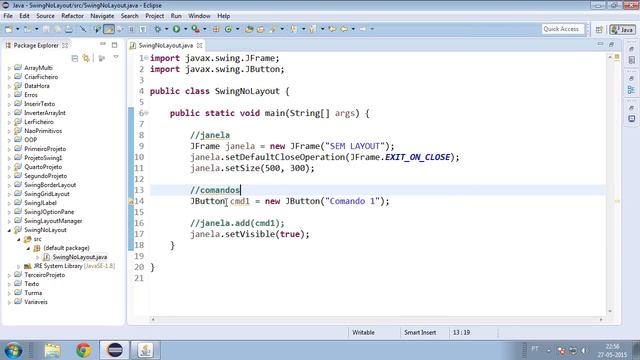Select SwingNoLayout.java in Package Explorer
This screenshot has height=360, width=640.
pyautogui.click(x=80, y=257)
